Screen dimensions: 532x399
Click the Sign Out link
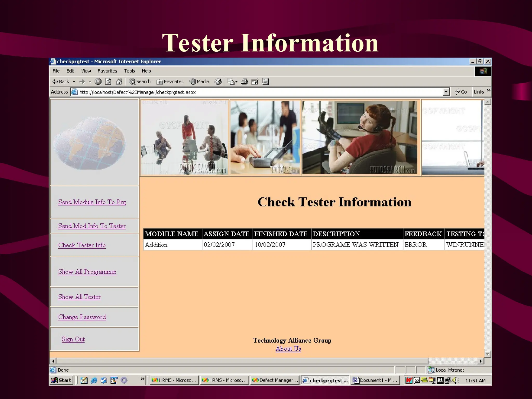tap(73, 339)
